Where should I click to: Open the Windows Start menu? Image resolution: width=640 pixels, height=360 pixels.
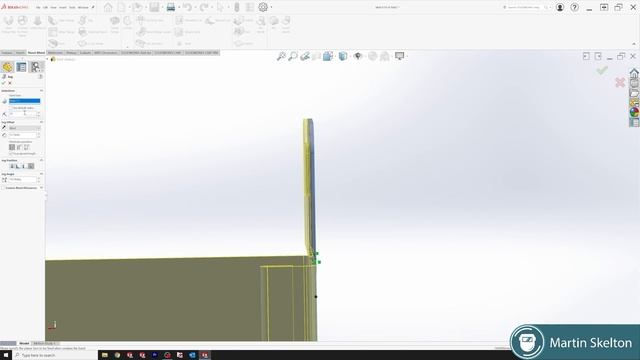click(6, 355)
